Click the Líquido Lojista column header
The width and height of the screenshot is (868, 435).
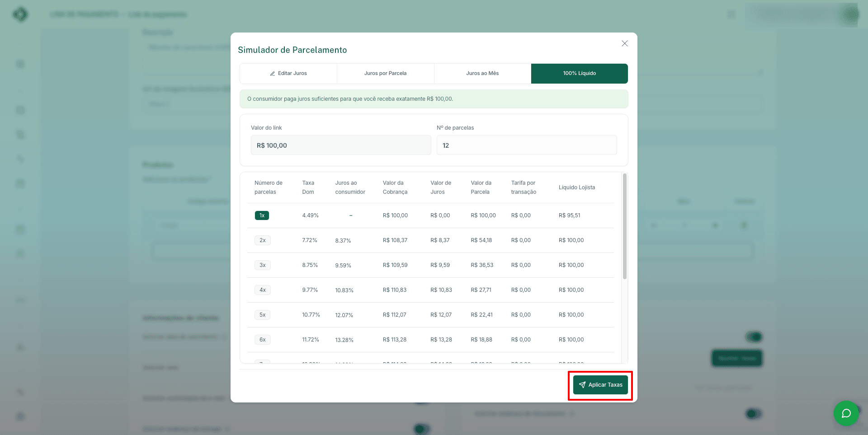[x=576, y=187]
